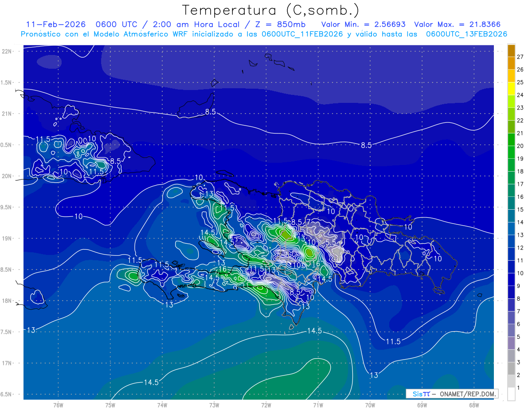Click the "Valor Max. = 21.8366" text

458,24
